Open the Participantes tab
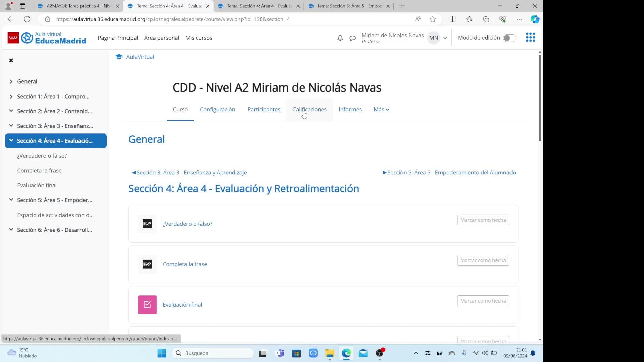This screenshot has height=362, width=644. tap(264, 110)
